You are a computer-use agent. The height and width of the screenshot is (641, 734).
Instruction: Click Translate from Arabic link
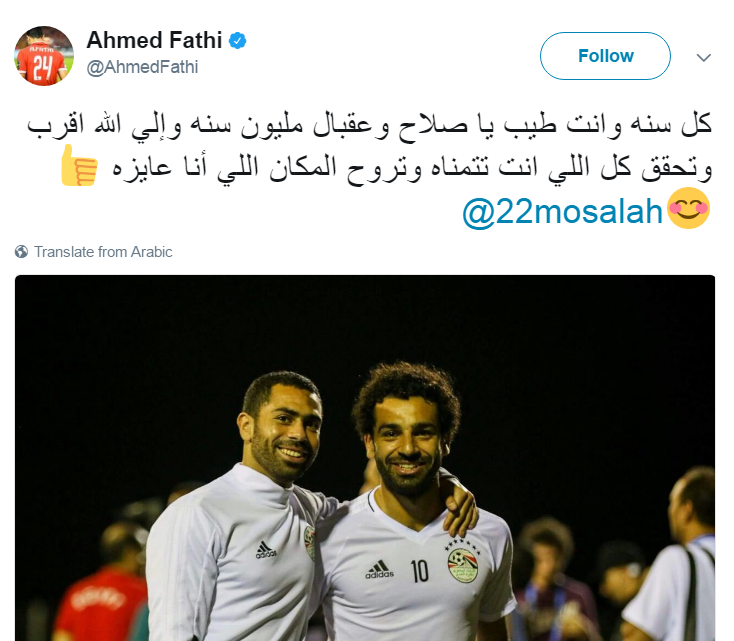103,252
